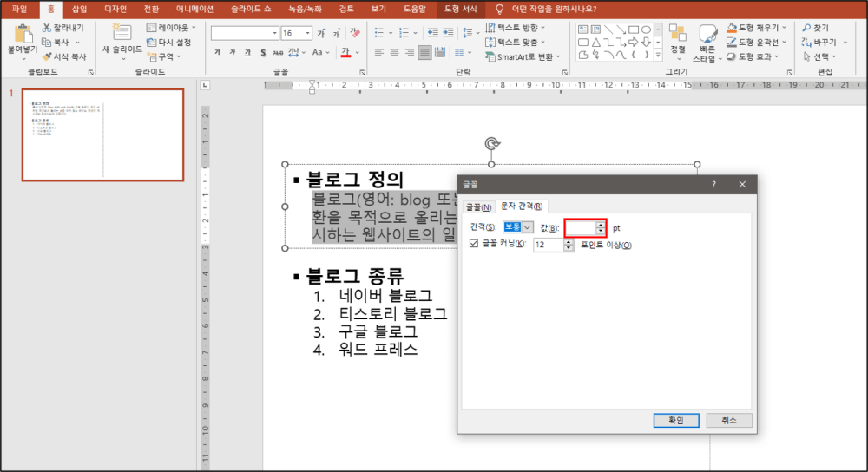Screen dimensions: 868x472
Task: Select 문자 간격(R) tab in dialog
Action: pyautogui.click(x=522, y=206)
